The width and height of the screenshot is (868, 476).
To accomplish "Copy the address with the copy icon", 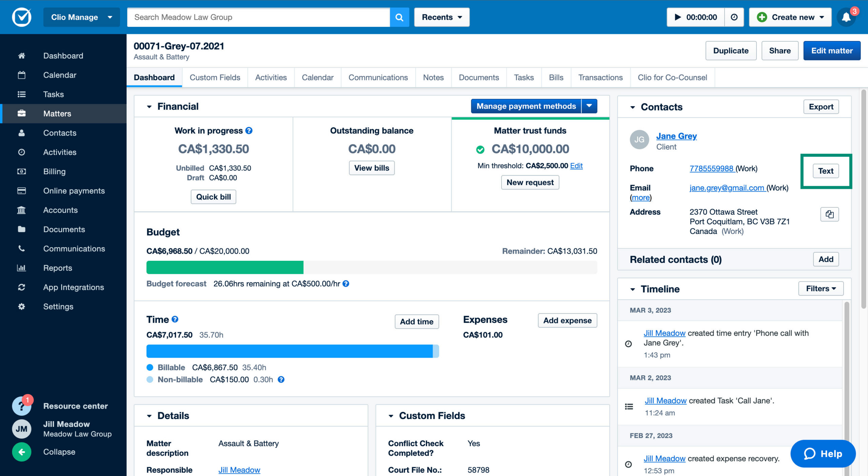I will click(829, 214).
